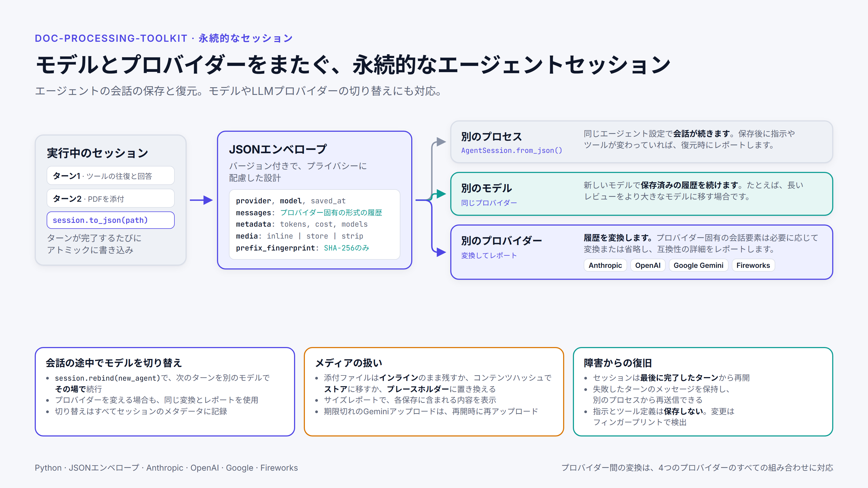Click the 障害からの復旧 heading
The image size is (868, 488).
coord(618,363)
